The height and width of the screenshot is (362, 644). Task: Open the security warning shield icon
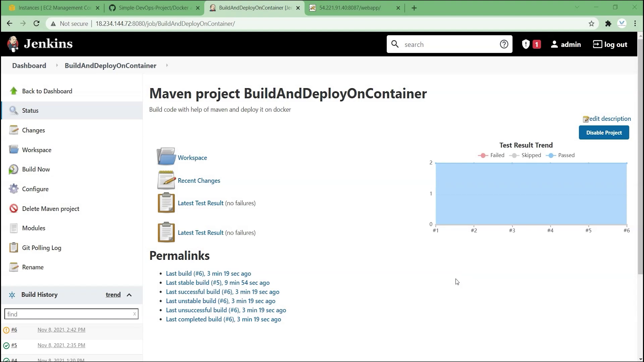(x=526, y=44)
